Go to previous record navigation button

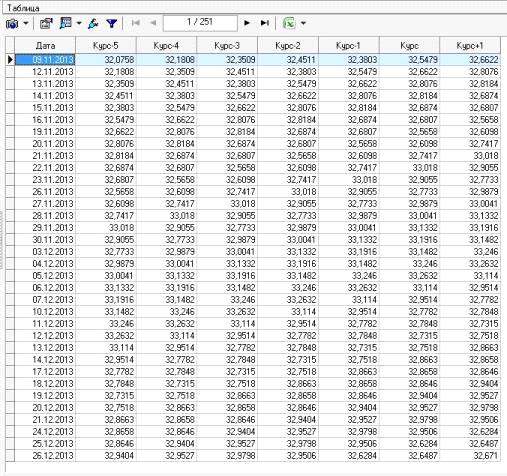point(153,23)
